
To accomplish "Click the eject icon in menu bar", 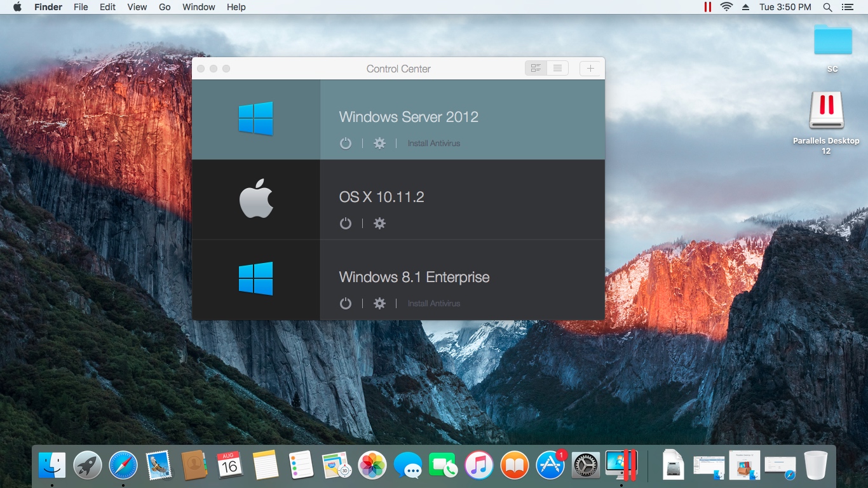I will 746,7.
